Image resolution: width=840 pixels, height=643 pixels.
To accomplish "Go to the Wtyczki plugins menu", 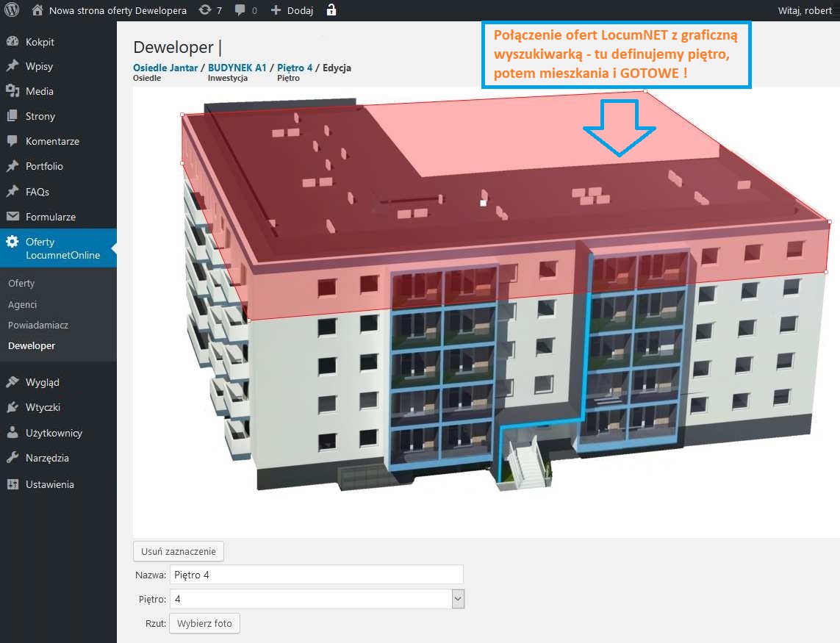I will pyautogui.click(x=43, y=407).
